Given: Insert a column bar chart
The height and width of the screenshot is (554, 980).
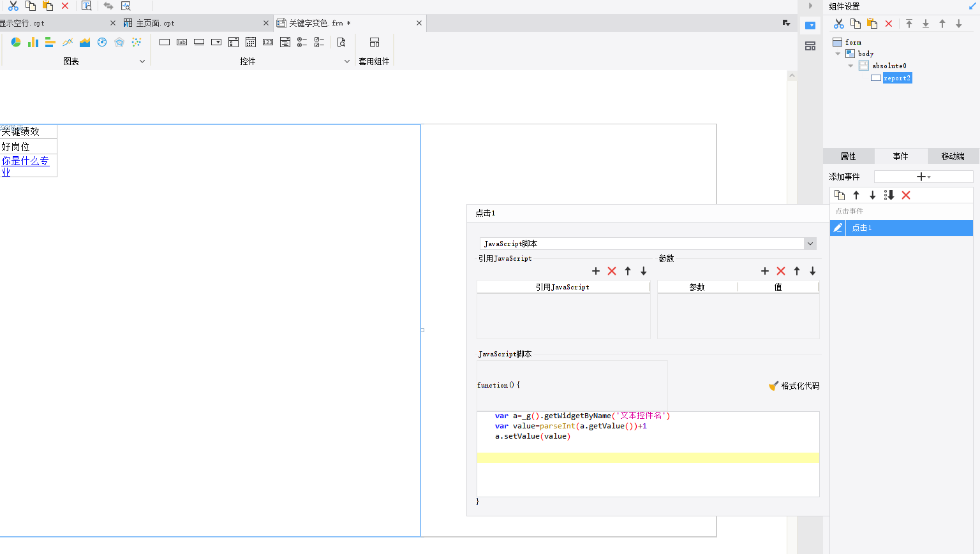Looking at the screenshot, I should 33,42.
